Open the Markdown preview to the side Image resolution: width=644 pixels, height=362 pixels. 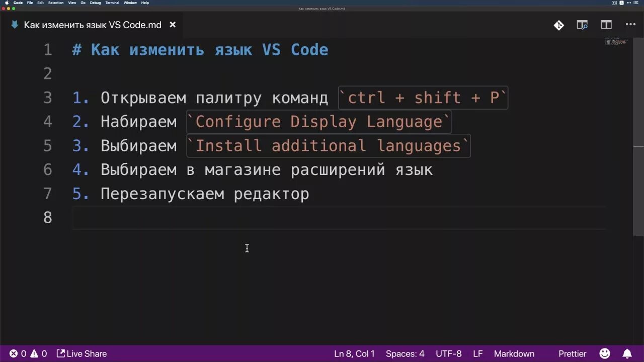[582, 25]
